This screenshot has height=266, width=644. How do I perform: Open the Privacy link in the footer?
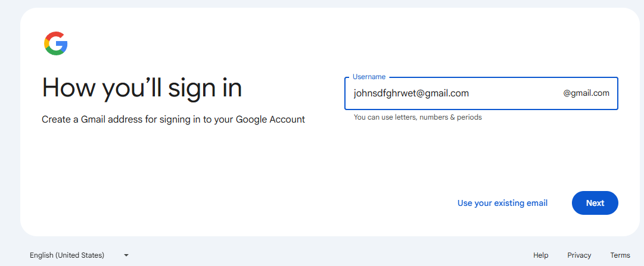click(579, 255)
